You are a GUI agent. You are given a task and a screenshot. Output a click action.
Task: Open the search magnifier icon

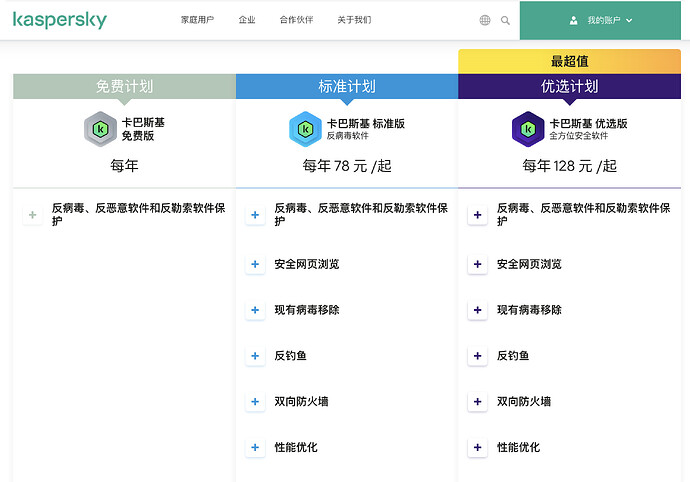(x=505, y=20)
